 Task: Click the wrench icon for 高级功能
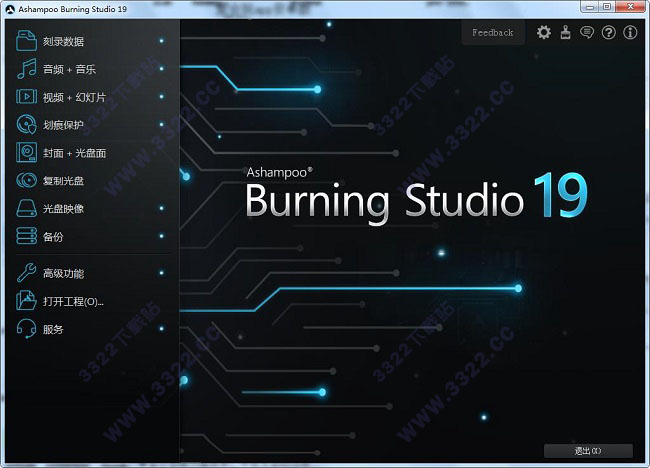click(x=26, y=273)
